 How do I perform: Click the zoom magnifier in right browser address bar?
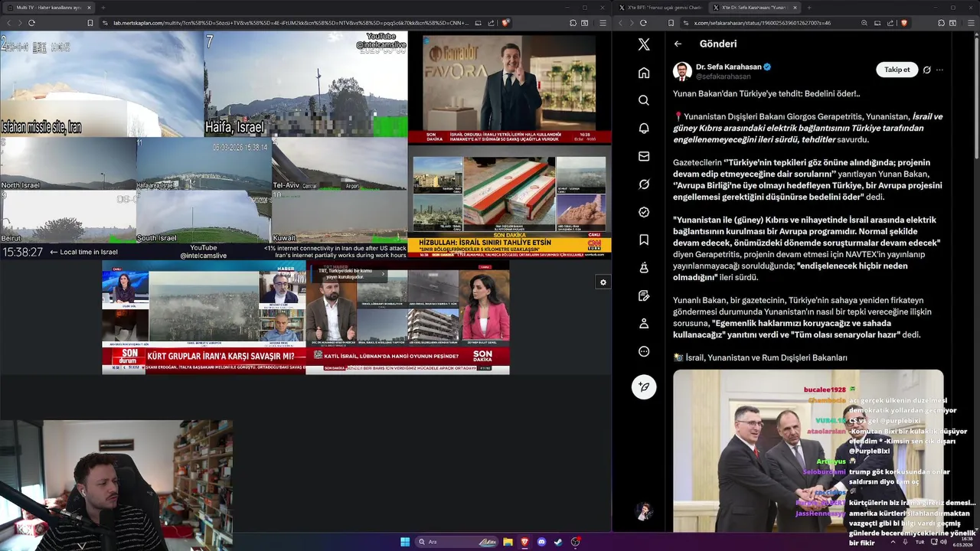click(x=864, y=23)
